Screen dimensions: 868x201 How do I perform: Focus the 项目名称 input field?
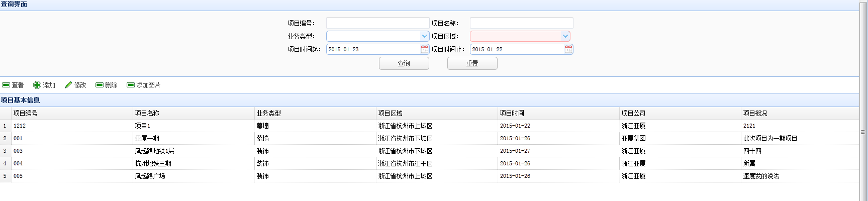pos(522,23)
